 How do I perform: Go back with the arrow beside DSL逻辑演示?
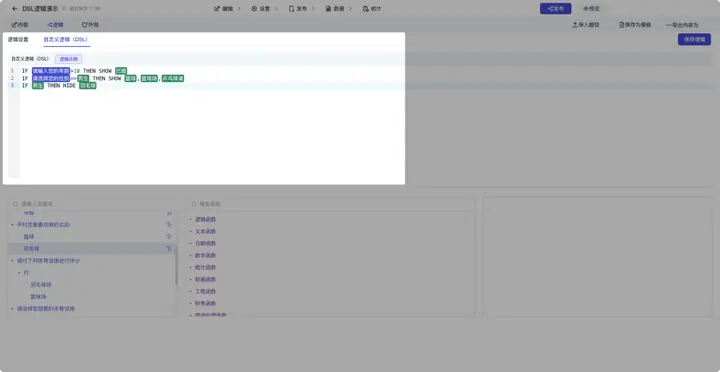click(15, 9)
